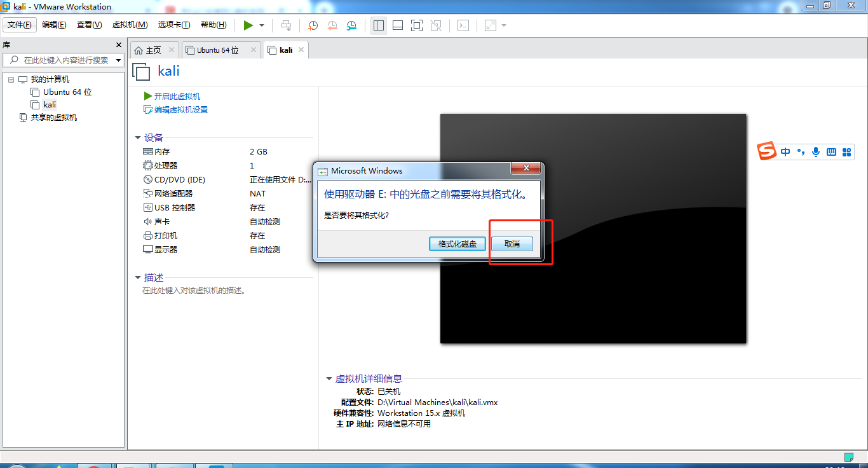Collapse the 虚拟机详细信息 details section
The height and width of the screenshot is (468, 868).
coord(329,378)
